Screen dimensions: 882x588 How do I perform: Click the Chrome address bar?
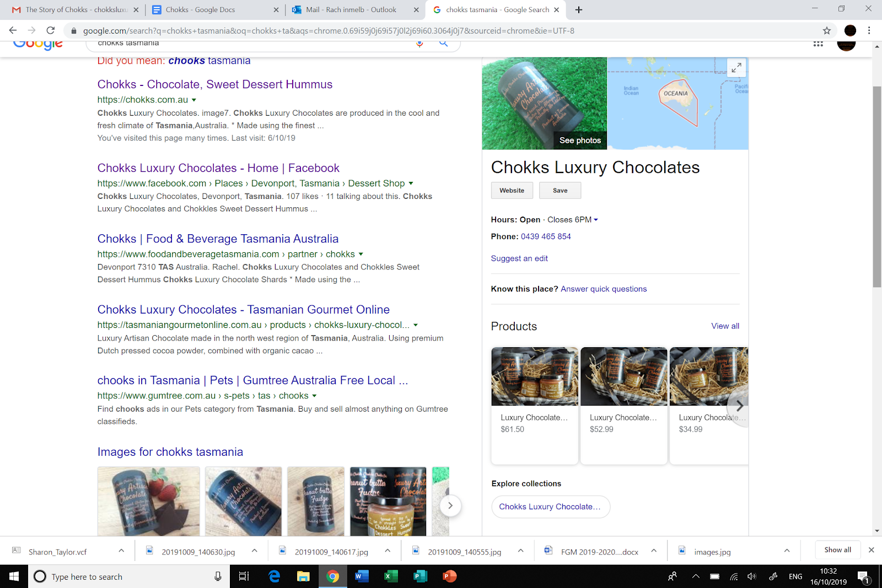tap(441, 31)
